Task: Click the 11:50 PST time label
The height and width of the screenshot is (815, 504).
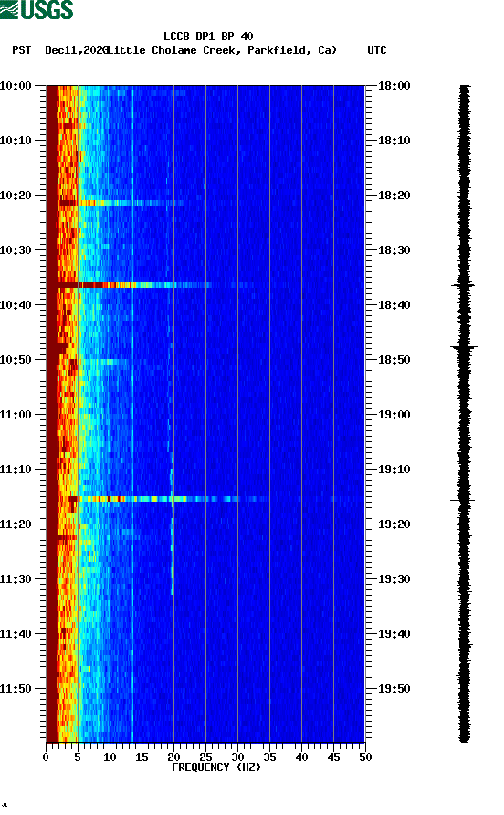Action: tap(16, 689)
